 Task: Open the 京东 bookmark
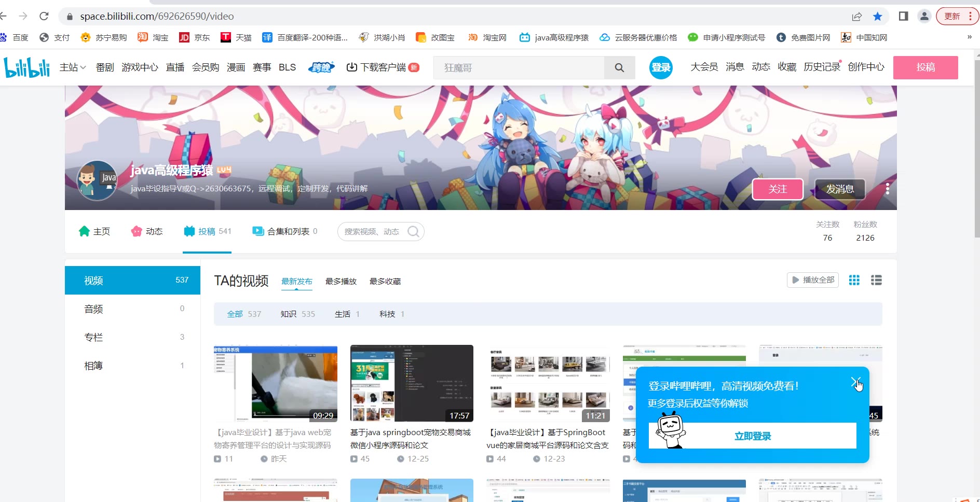[x=195, y=37]
